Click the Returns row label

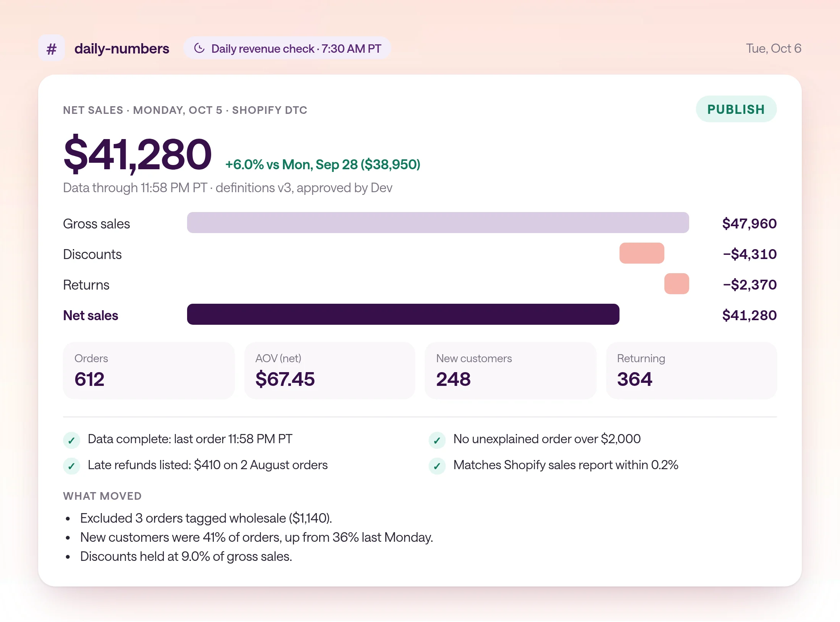86,285
